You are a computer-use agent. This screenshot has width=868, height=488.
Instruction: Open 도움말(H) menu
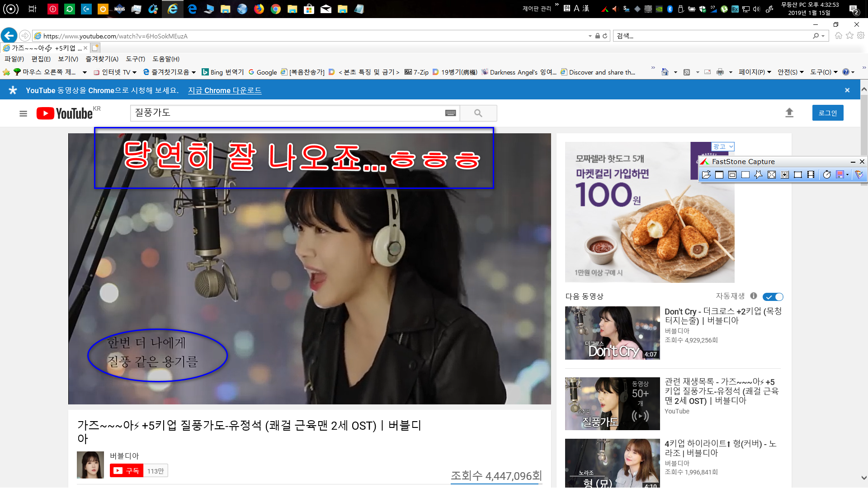point(166,59)
